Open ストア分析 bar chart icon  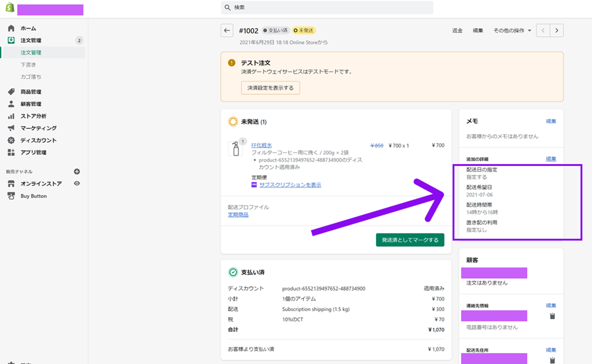(11, 116)
